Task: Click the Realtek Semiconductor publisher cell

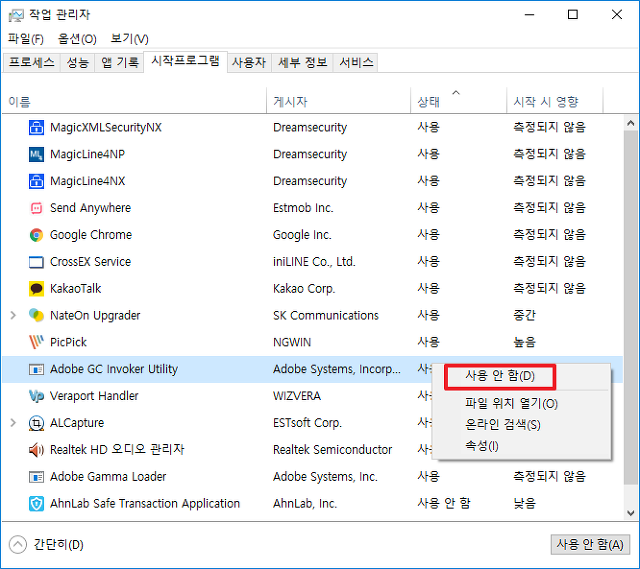Action: click(332, 450)
